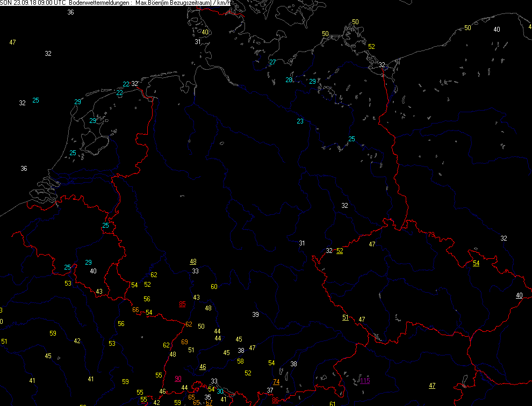The width and height of the screenshot is (532, 406).
Task: Select the red underlined 90 station value
Action: tap(178, 379)
